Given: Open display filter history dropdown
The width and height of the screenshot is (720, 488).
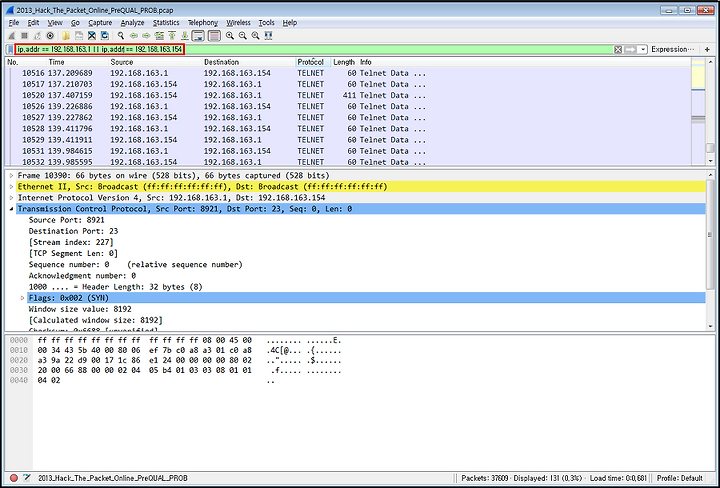Looking at the screenshot, I should [x=643, y=50].
